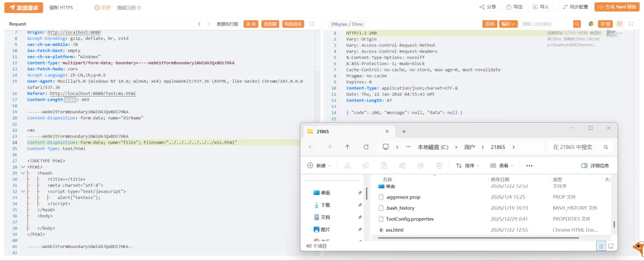Click the computer icon in address bar
Image resolution: width=644 pixels, height=261 pixels.
click(x=386, y=147)
